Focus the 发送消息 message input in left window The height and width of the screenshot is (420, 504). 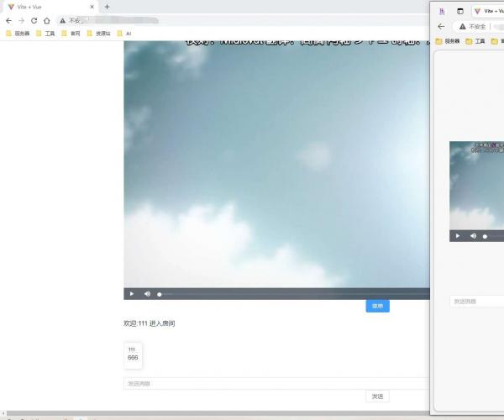point(276,383)
